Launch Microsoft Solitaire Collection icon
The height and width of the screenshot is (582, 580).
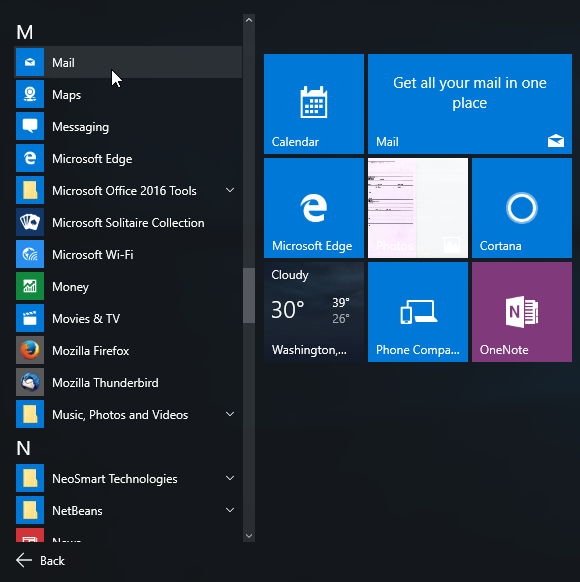coord(30,222)
